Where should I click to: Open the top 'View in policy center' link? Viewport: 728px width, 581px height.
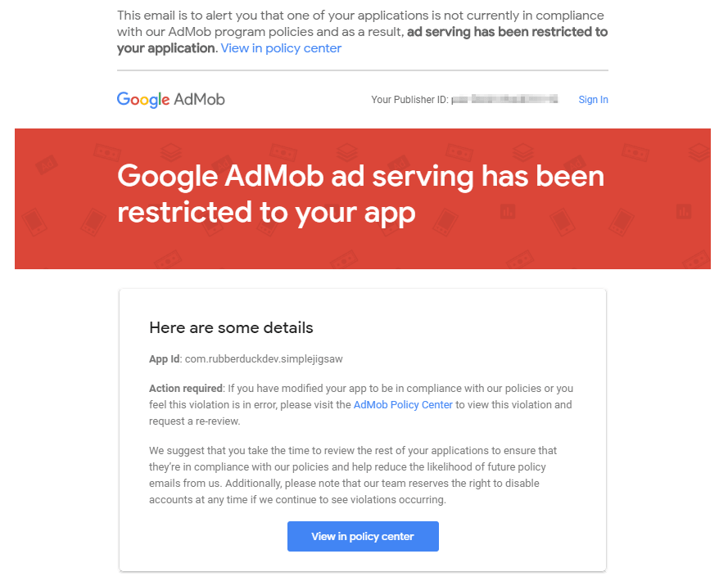[281, 48]
